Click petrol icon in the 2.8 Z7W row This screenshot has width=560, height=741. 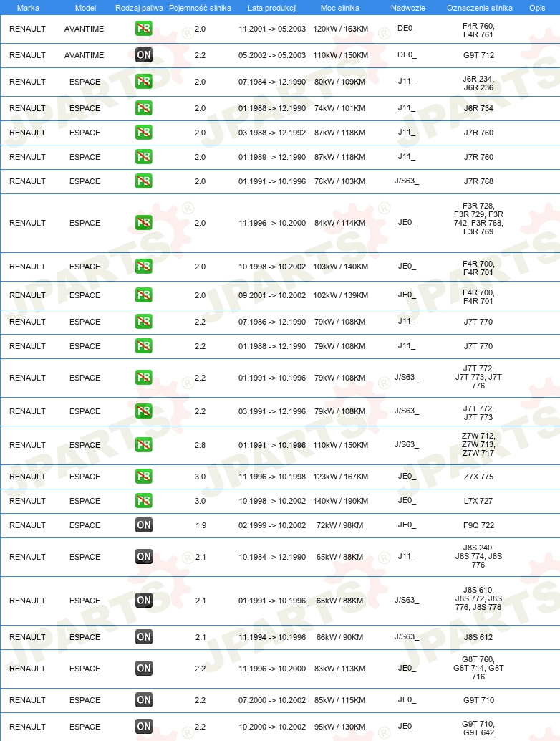[143, 445]
